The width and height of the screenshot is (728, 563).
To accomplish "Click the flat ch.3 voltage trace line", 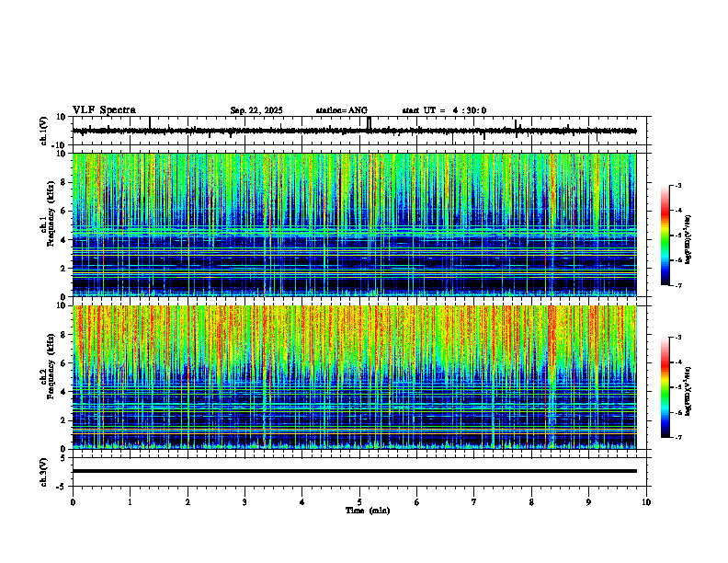I will pos(354,471).
